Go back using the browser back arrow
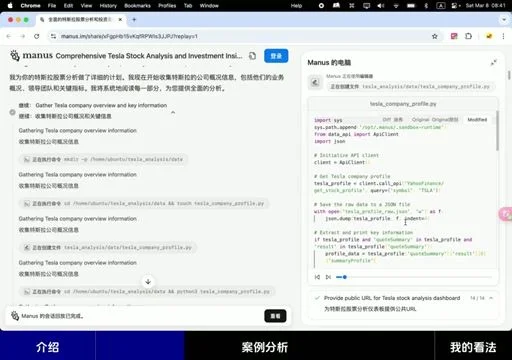Image resolution: width=512 pixels, height=360 pixels. [x=9, y=36]
